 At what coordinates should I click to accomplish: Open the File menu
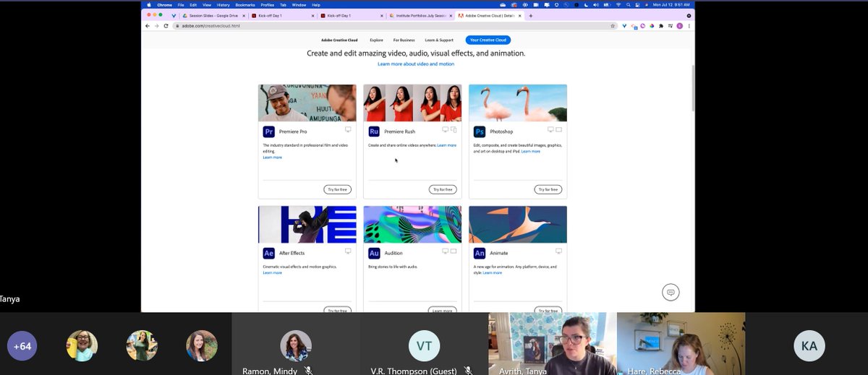[x=181, y=4]
